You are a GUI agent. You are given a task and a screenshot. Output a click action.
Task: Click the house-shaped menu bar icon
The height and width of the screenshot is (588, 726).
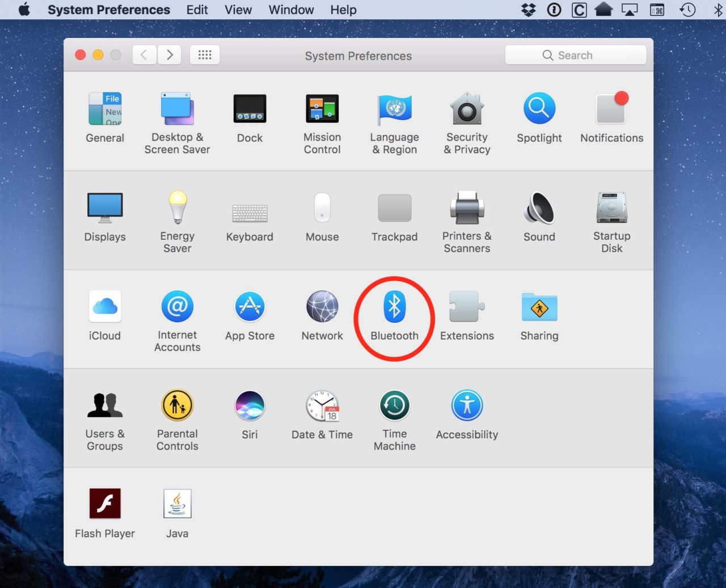point(603,10)
